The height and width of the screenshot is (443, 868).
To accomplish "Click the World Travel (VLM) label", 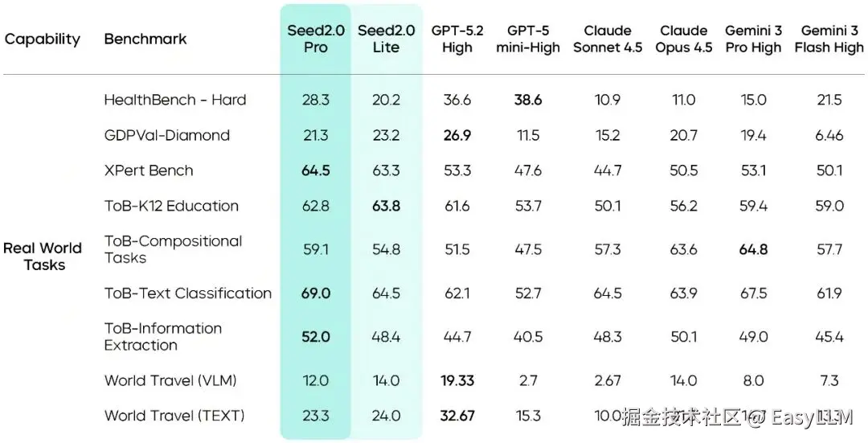I will pyautogui.click(x=170, y=380).
